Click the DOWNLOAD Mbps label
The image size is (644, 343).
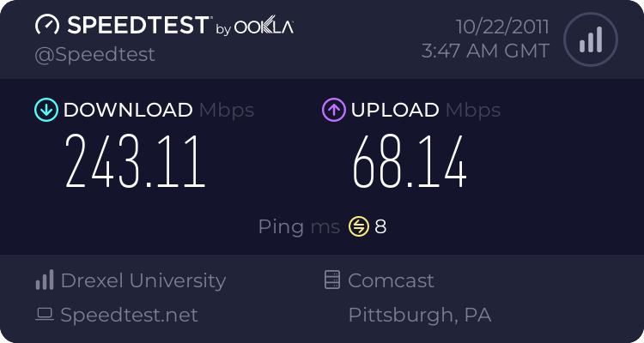(x=159, y=110)
